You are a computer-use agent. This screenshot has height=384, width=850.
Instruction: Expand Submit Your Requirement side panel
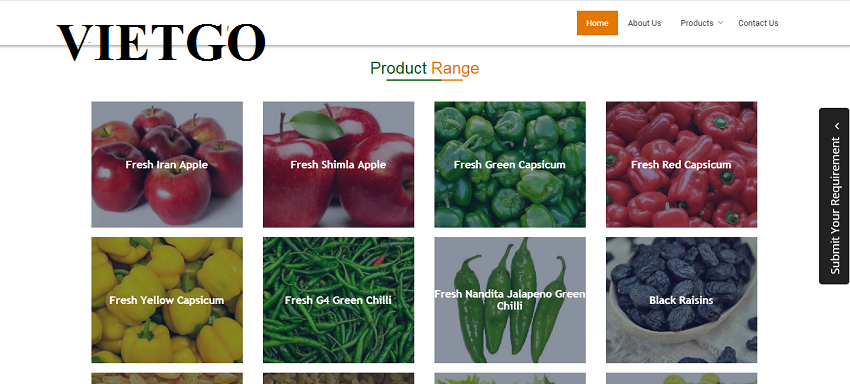[834, 196]
